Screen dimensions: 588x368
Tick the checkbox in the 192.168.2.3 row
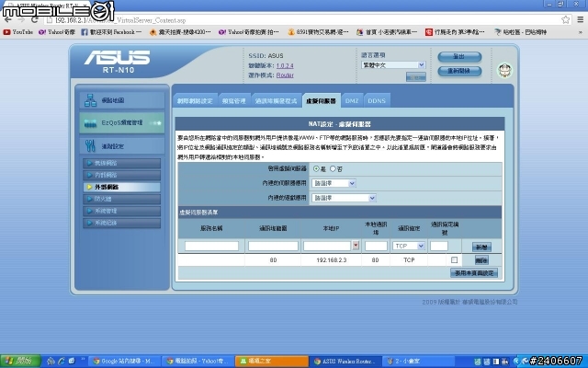(454, 259)
